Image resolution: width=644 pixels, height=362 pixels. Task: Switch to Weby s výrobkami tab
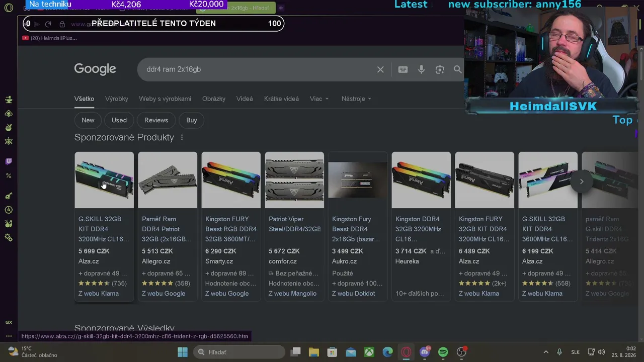[x=165, y=99]
